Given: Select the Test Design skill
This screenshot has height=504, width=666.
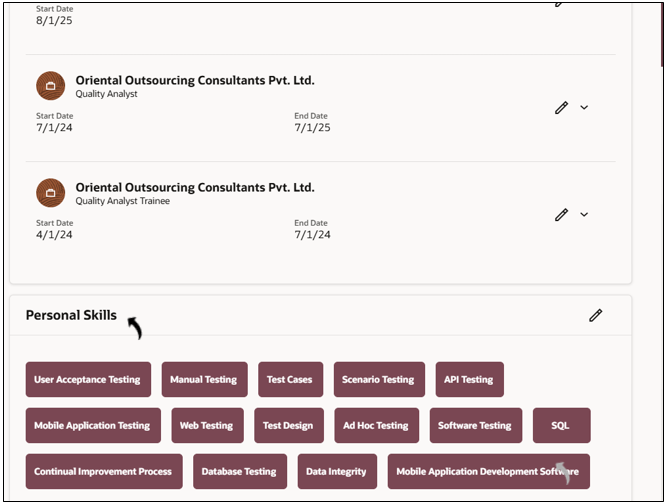Looking at the screenshot, I should [288, 426].
